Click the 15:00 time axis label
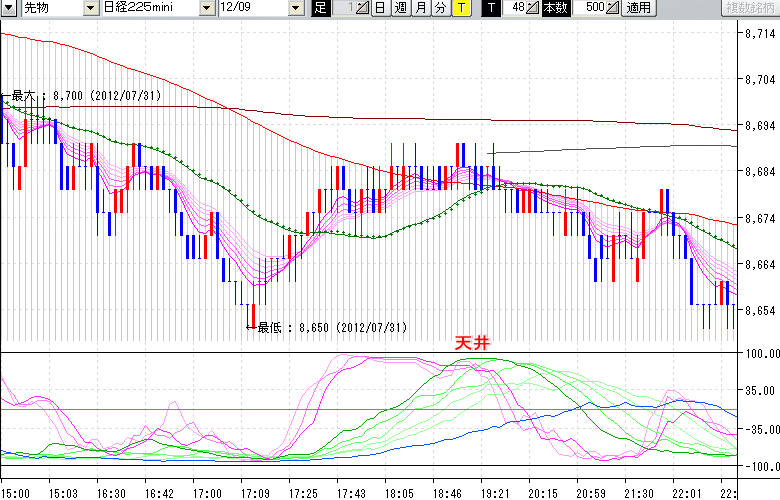 point(15,494)
